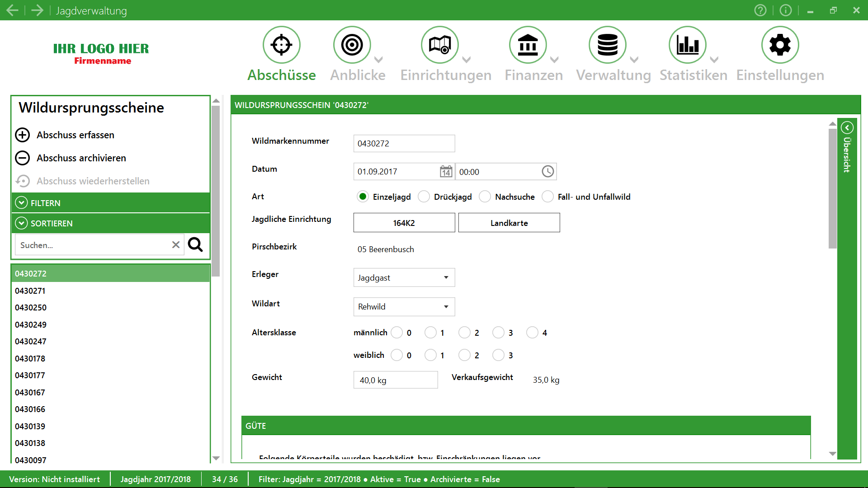This screenshot has width=868, height=488.
Task: Clear the search field with X
Action: coord(176,244)
